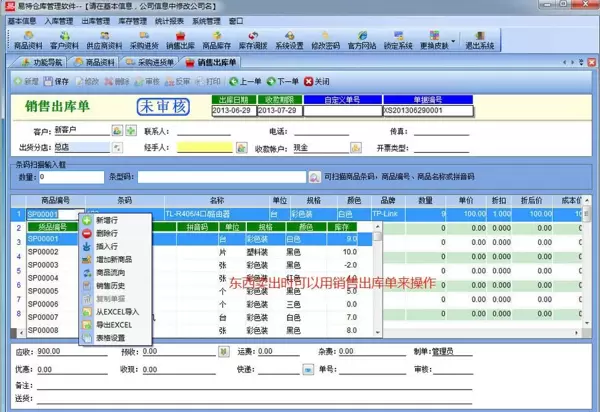Select 删除行 in the context menu
The image size is (600, 412).
pyautogui.click(x=108, y=233)
